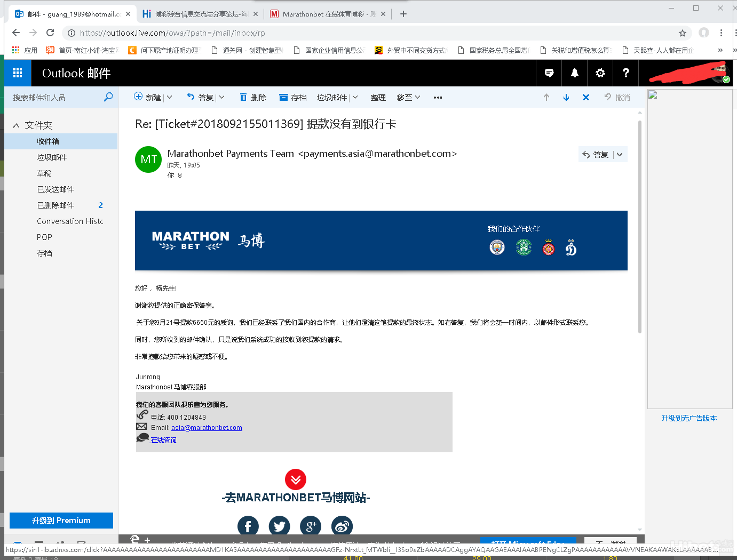Expand the recipient details chevron
This screenshot has width=737, height=560.
(x=180, y=175)
